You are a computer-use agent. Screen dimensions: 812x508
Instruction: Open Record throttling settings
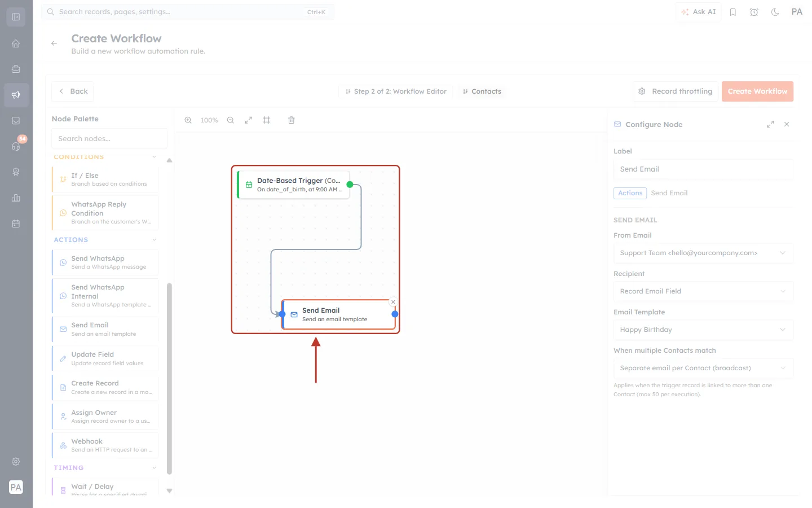click(675, 91)
